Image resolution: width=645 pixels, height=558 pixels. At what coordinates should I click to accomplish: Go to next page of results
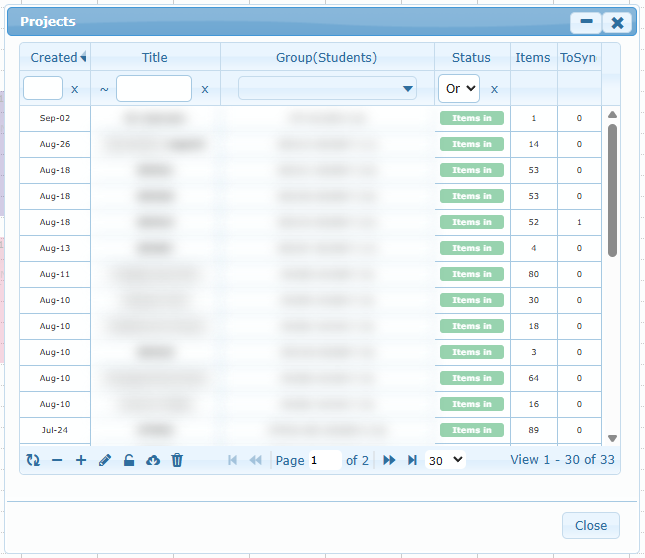point(389,460)
